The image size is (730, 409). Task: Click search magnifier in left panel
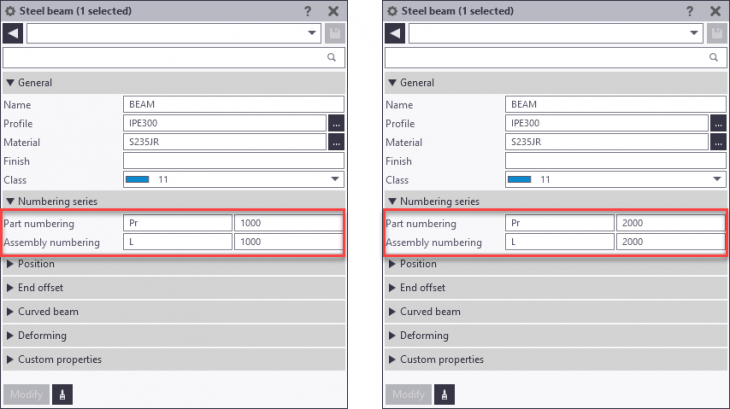click(x=331, y=57)
